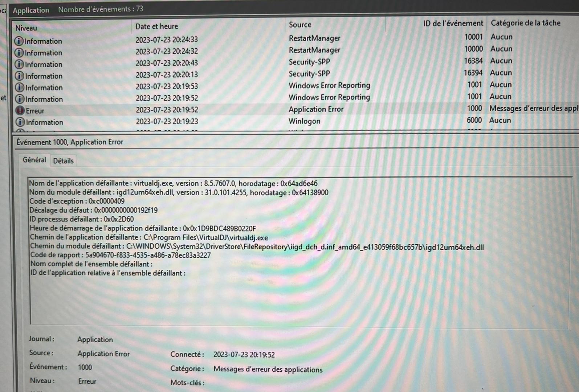Select the 2023-07-23 20:24:33 date cell

coord(167,40)
